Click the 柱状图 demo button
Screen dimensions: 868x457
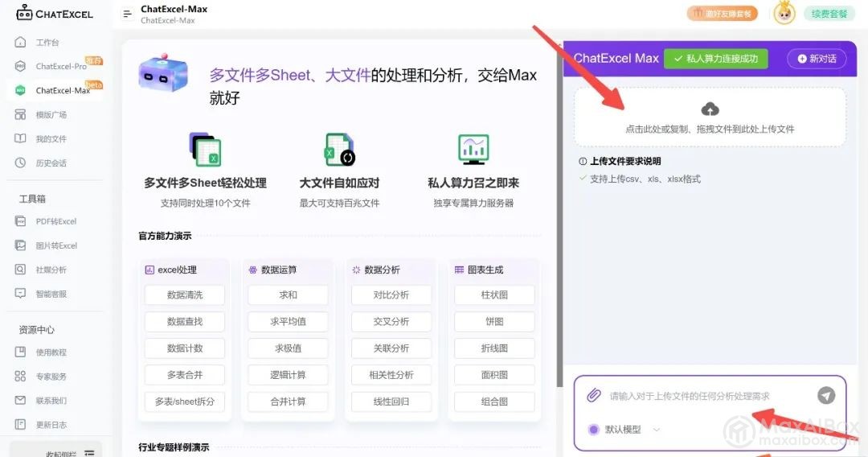(494, 295)
